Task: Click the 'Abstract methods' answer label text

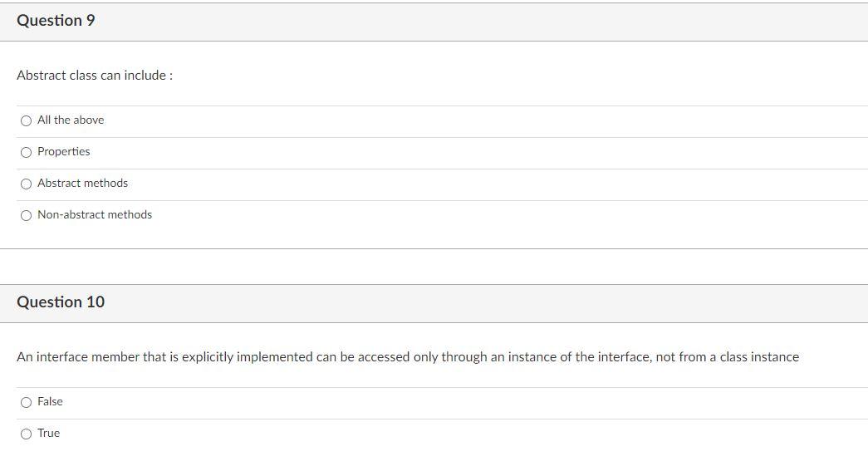Action: (82, 184)
